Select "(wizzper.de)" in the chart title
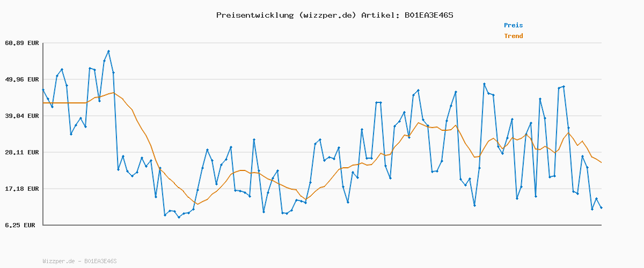The width and height of the screenshot is (644, 268). (327, 15)
